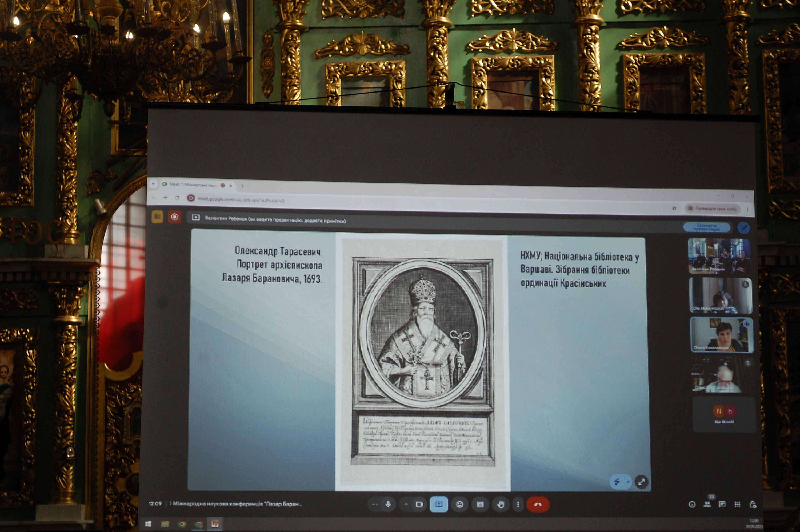Open the activities grid icon
The height and width of the screenshot is (532, 800).
[737, 505]
